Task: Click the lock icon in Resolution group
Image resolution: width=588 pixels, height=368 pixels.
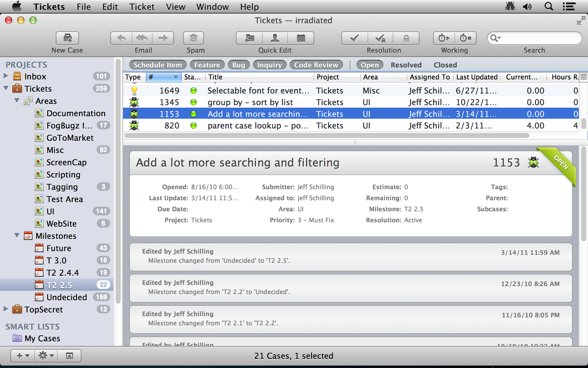Action: tap(406, 38)
